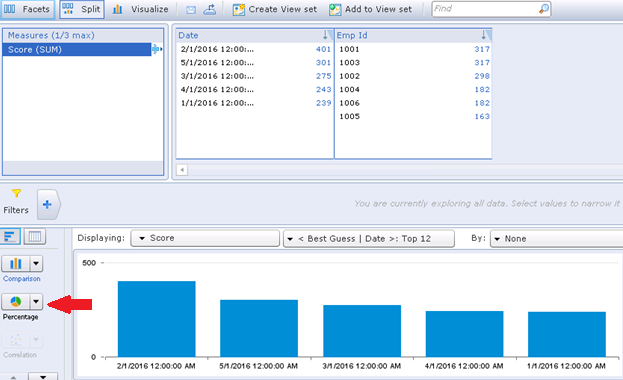Switch to table grid view icon
The height and width of the screenshot is (380, 623).
[35, 237]
